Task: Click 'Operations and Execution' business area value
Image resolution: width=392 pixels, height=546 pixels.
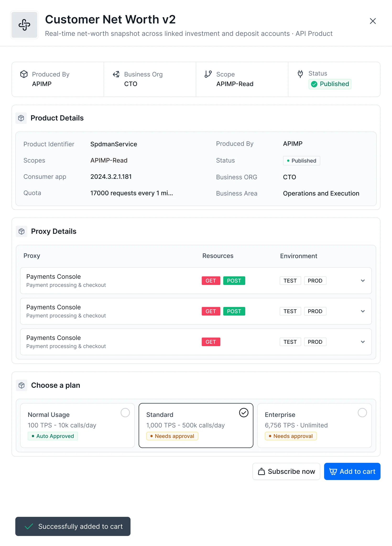Action: (x=321, y=194)
